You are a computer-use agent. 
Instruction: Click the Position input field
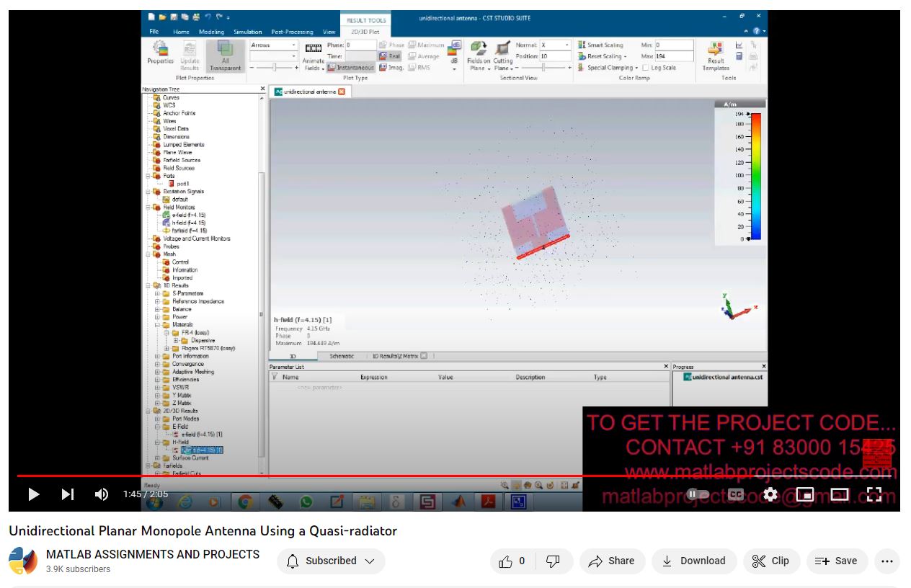[556, 56]
